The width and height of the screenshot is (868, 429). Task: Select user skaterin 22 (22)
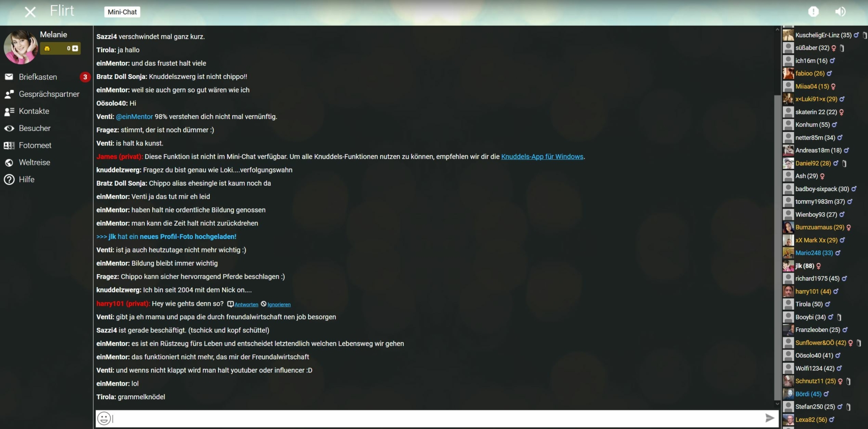tap(816, 112)
